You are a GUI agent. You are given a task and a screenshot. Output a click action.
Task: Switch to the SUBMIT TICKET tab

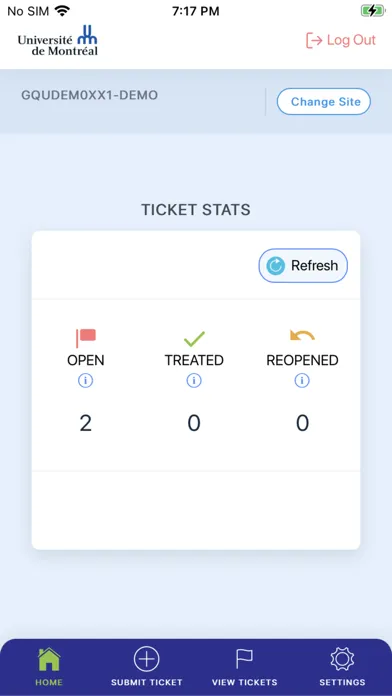(x=147, y=682)
